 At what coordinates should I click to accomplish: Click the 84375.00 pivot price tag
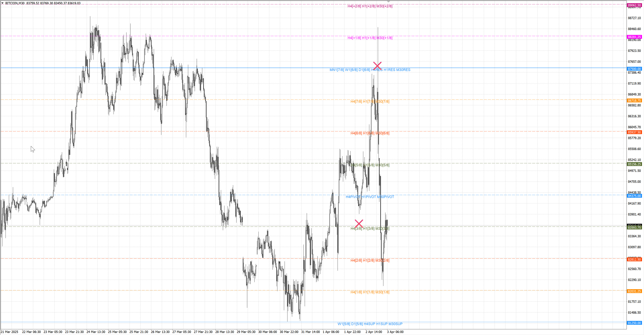634,196
